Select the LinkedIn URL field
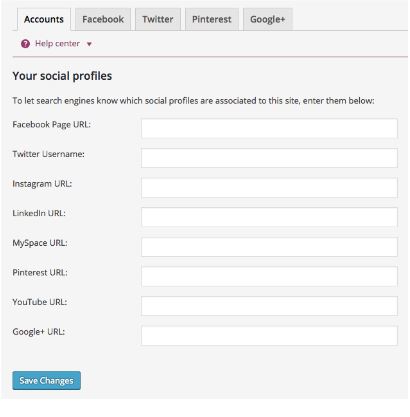 pos(269,217)
